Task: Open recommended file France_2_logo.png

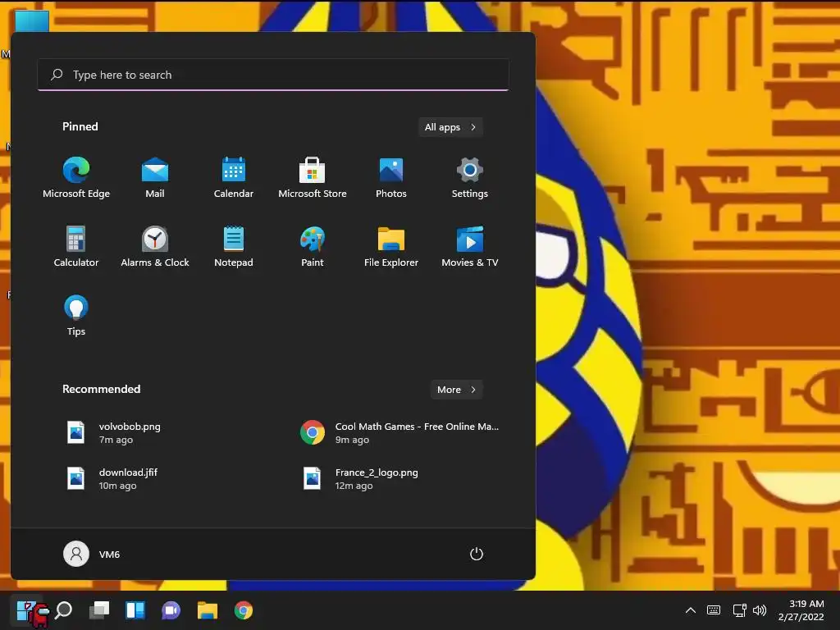Action: [x=360, y=478]
